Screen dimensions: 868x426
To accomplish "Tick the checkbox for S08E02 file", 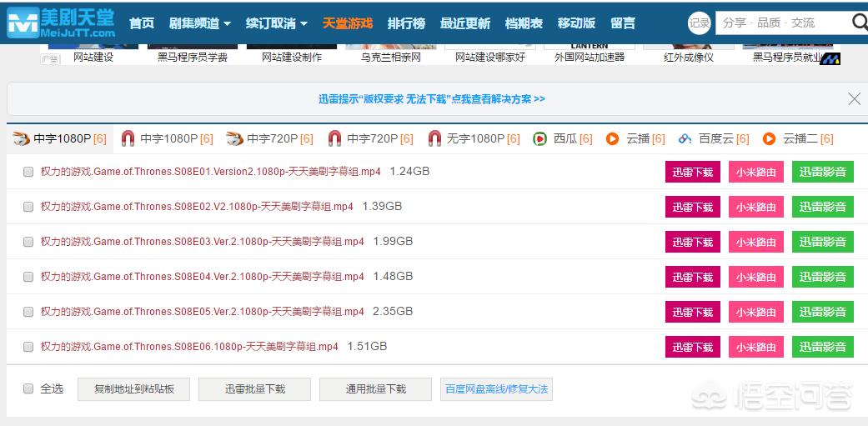I will [28, 207].
